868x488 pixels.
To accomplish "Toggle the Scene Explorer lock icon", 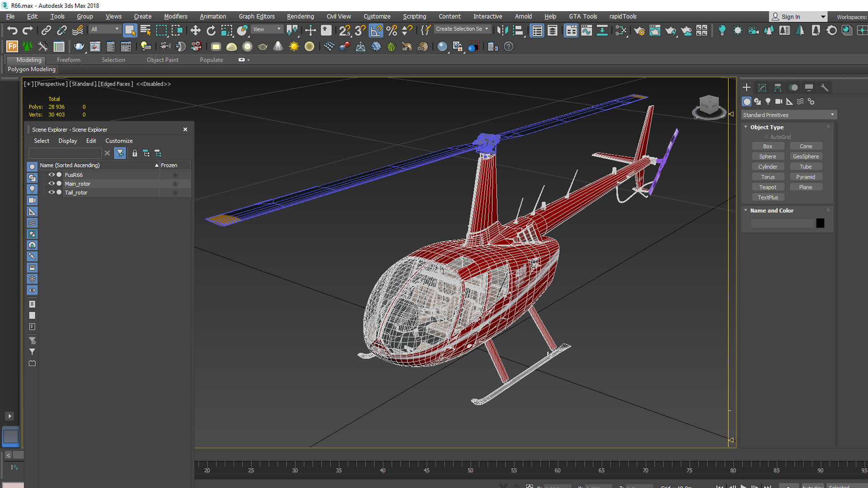I will click(134, 153).
